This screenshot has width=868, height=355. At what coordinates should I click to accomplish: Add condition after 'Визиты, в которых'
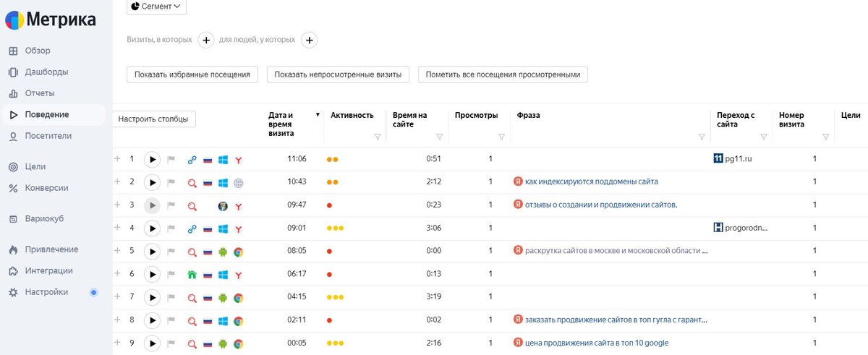(x=205, y=40)
